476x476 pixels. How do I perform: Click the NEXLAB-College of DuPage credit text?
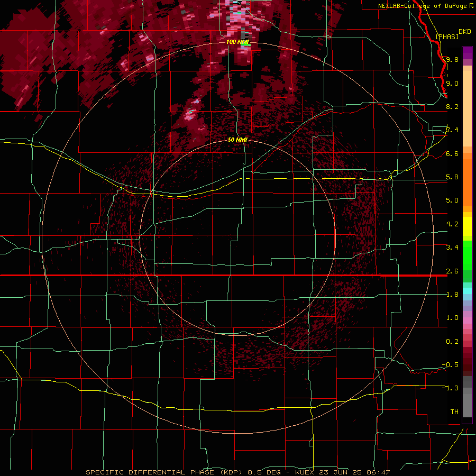point(423,6)
